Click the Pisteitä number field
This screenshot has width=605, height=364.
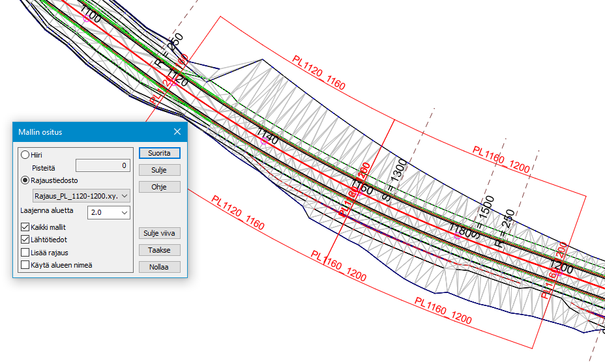[x=102, y=166]
